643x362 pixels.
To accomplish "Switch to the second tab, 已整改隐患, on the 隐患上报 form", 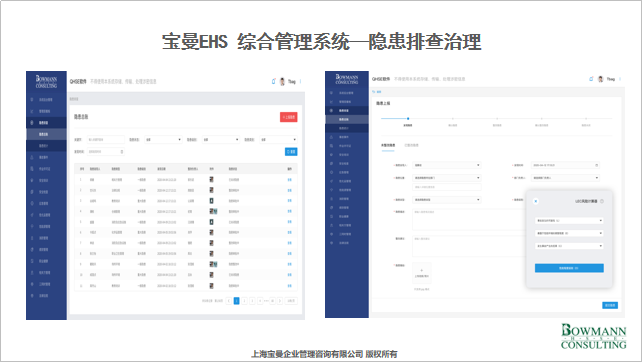I will tap(411, 145).
